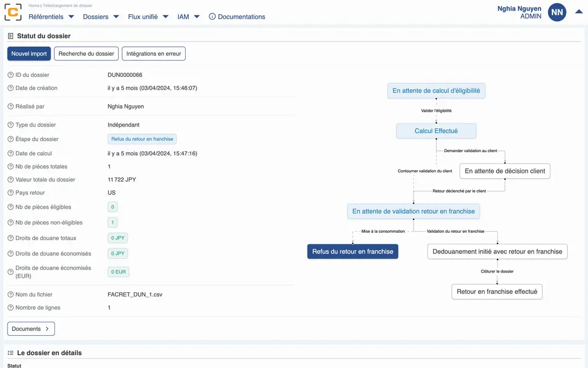This screenshot has width=588, height=368.
Task: Select the Refus du retour en franchise node
Action: tap(353, 251)
